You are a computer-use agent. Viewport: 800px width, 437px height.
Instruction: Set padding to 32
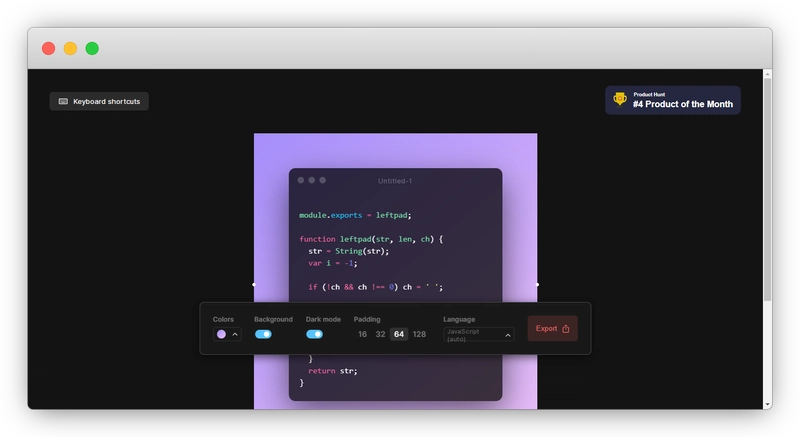(380, 334)
